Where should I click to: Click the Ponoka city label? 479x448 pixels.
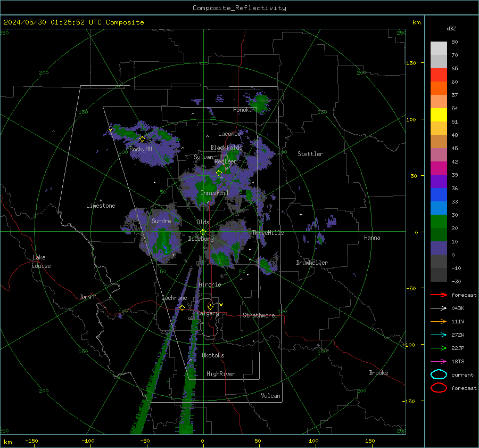pyautogui.click(x=243, y=110)
